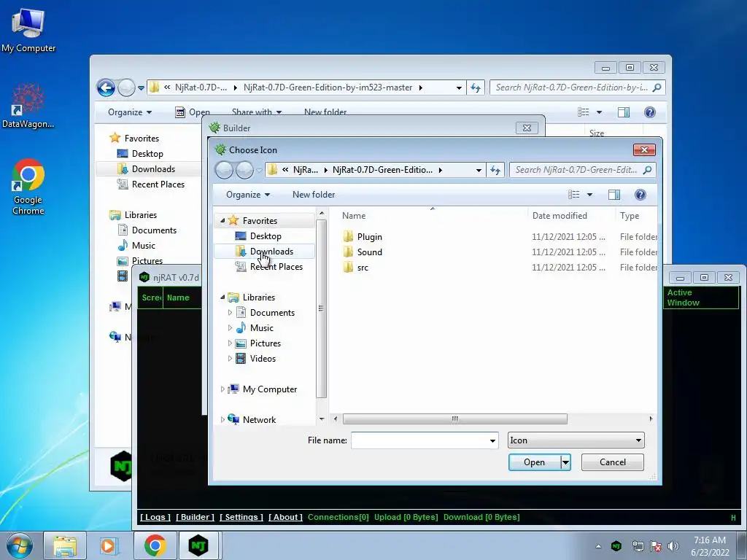Open Share with menu in Explorer window
This screenshot has height=560, width=747.
pyautogui.click(x=256, y=112)
